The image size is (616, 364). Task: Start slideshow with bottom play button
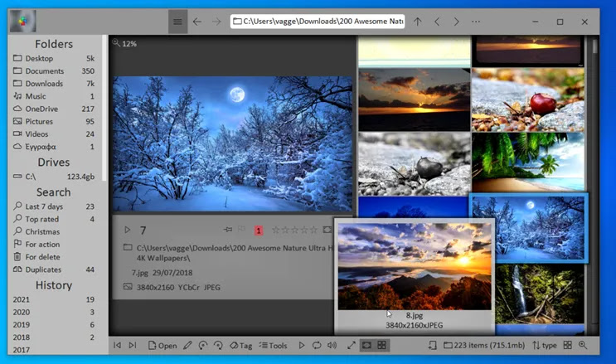pos(301,345)
